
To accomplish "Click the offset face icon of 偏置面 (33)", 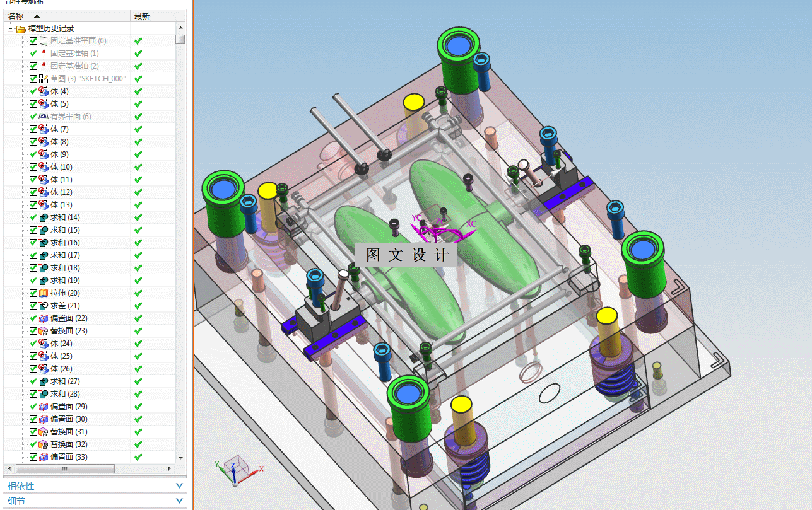I will 44,457.
